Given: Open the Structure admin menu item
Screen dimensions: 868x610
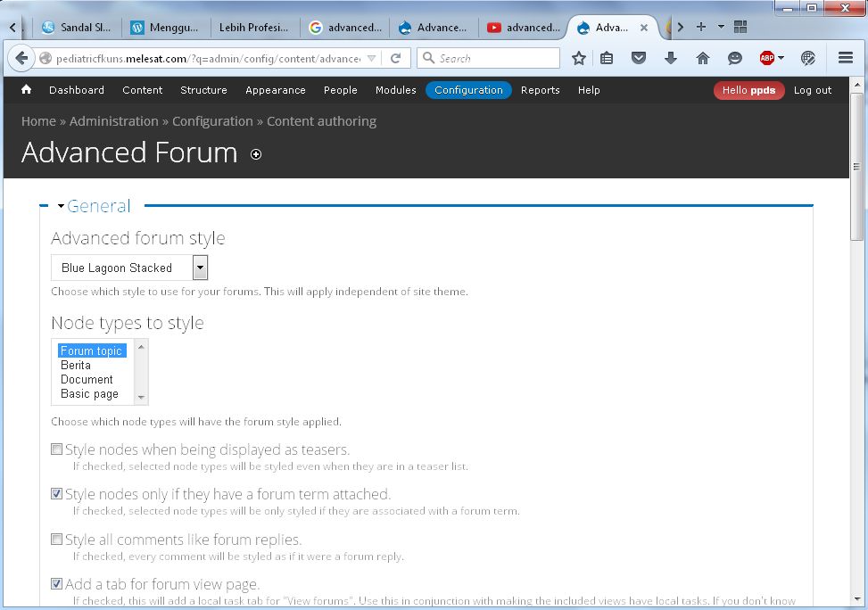Looking at the screenshot, I should pyautogui.click(x=203, y=90).
